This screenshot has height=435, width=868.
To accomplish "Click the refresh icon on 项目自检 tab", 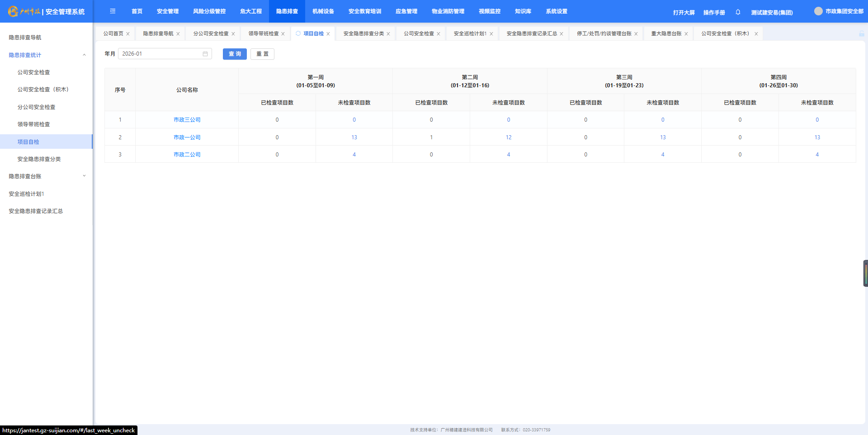I will tap(298, 33).
